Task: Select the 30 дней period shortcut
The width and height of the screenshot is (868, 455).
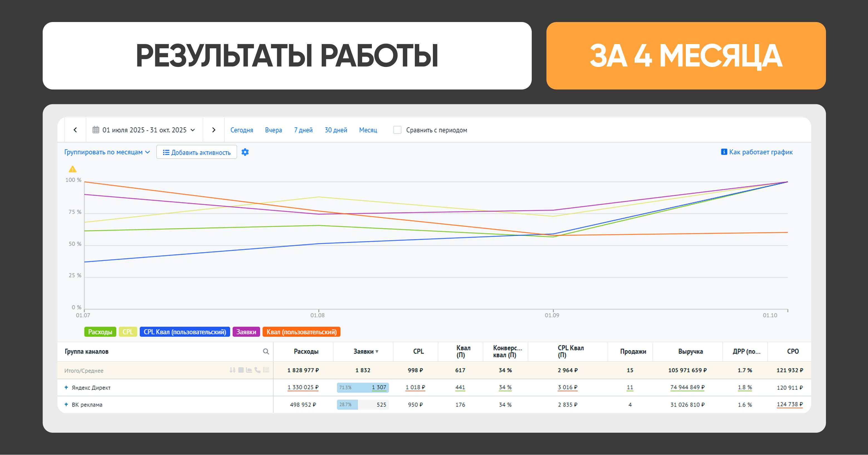Action: [x=336, y=130]
